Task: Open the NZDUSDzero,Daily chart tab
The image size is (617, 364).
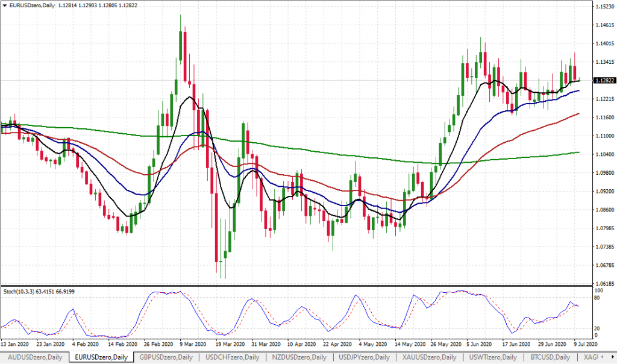Action: tap(299, 357)
